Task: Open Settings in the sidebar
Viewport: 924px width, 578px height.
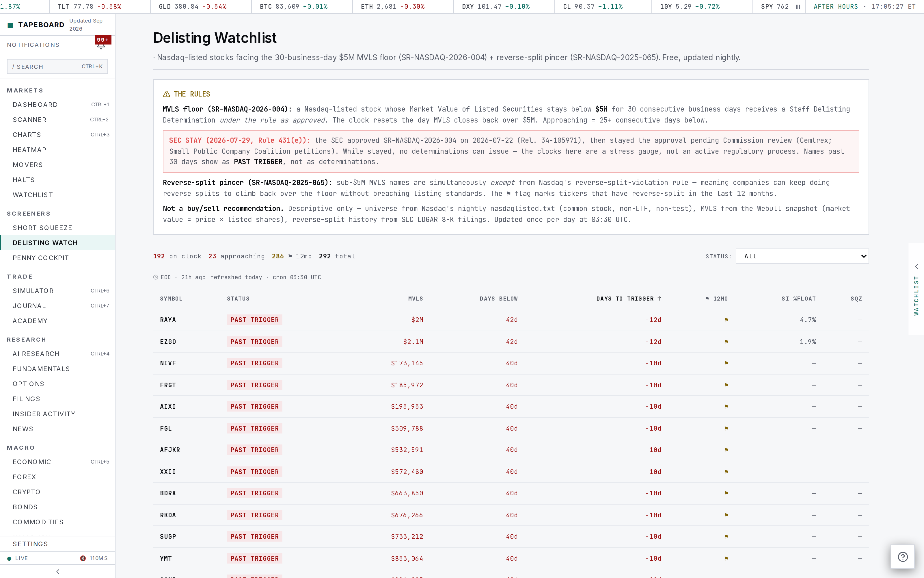Action: [58, 544]
